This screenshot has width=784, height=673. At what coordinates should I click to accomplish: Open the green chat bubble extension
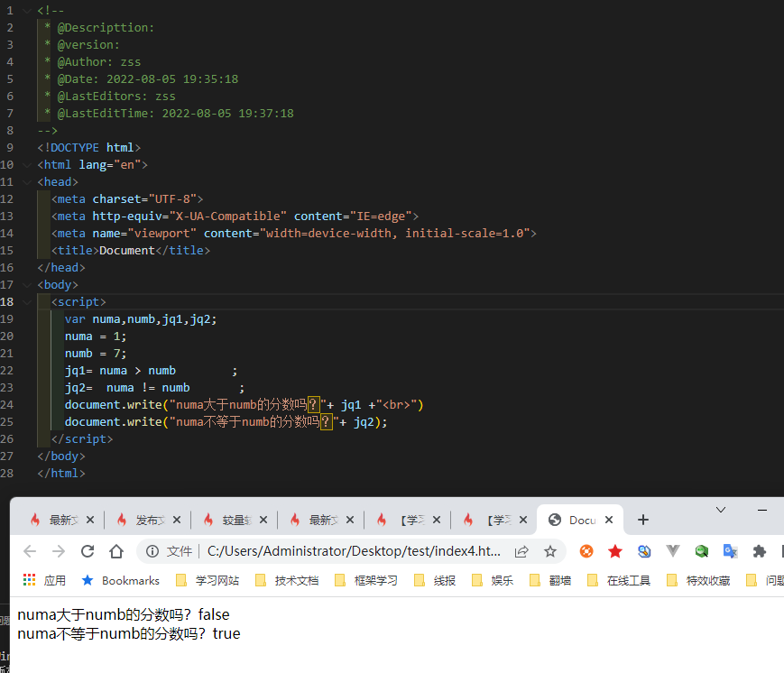click(702, 551)
